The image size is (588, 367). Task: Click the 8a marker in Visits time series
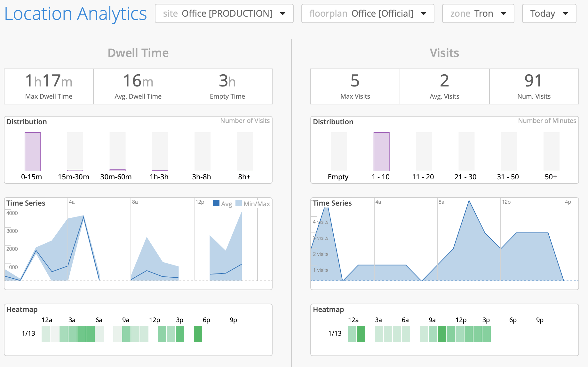[441, 202]
